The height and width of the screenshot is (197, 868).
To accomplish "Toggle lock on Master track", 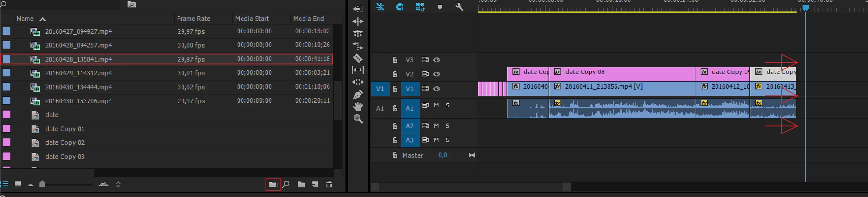I will point(395,155).
